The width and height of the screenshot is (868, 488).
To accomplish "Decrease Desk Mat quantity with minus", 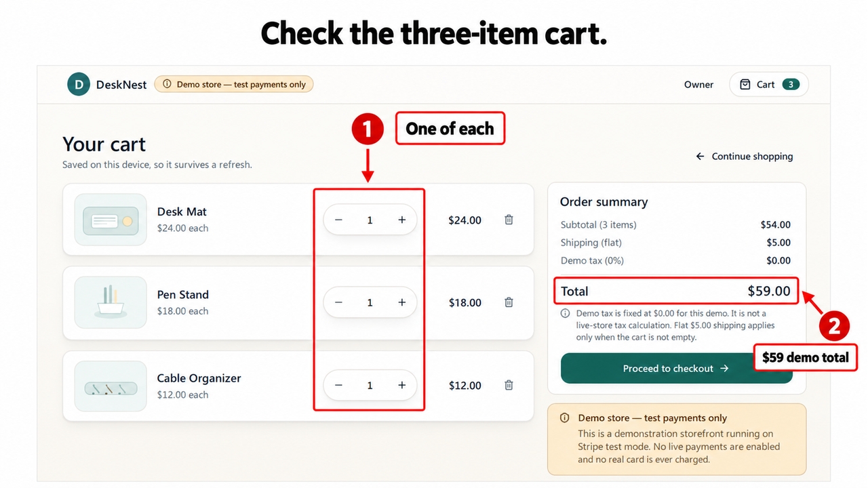I will click(338, 220).
